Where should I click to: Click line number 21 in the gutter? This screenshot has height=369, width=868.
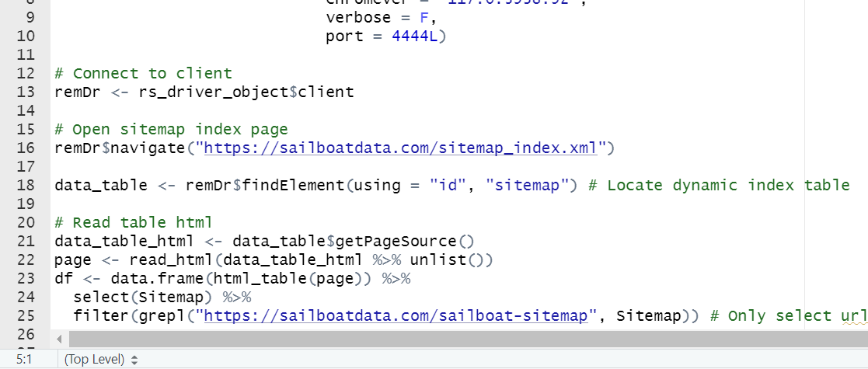click(26, 241)
